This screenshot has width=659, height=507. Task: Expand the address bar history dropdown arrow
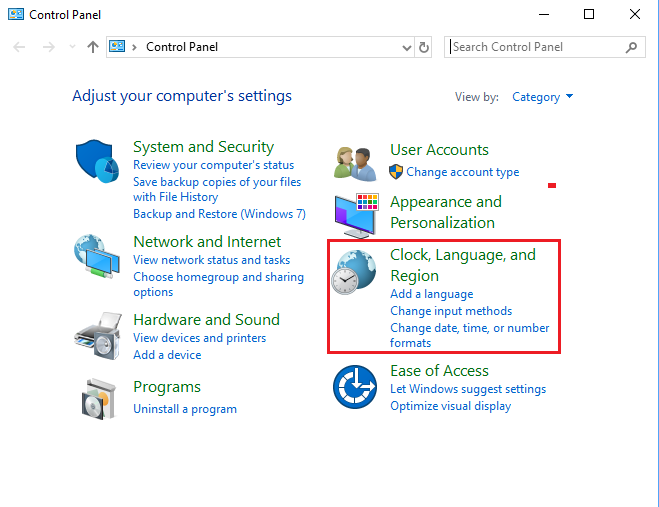(406, 47)
